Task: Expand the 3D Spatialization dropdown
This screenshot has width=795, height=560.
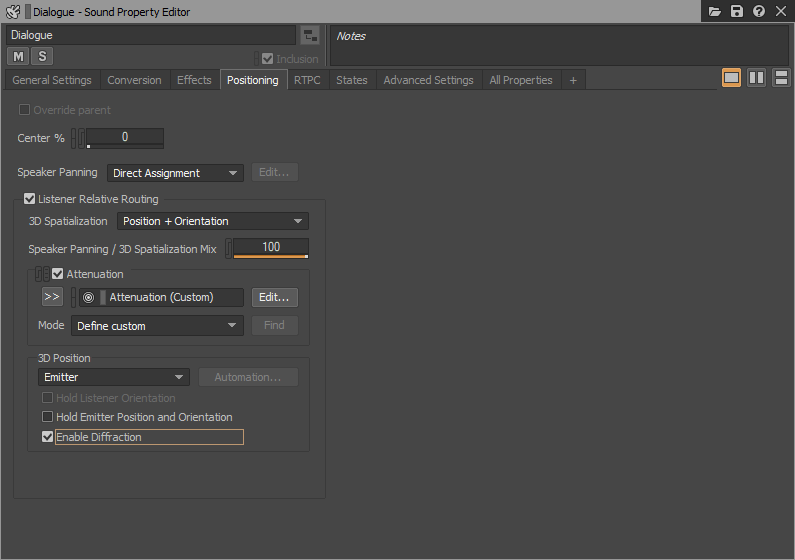Action: 212,221
